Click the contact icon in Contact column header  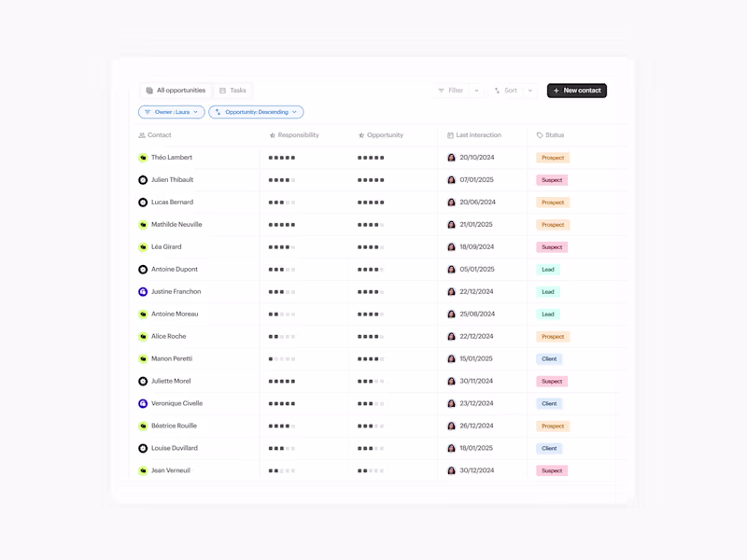(141, 135)
